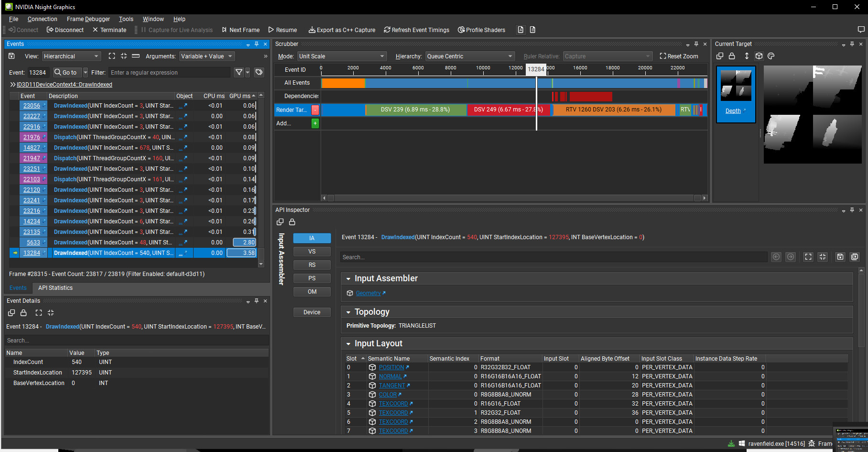
Task: Click the navigate back arrow in API Inspector
Action: (776, 257)
